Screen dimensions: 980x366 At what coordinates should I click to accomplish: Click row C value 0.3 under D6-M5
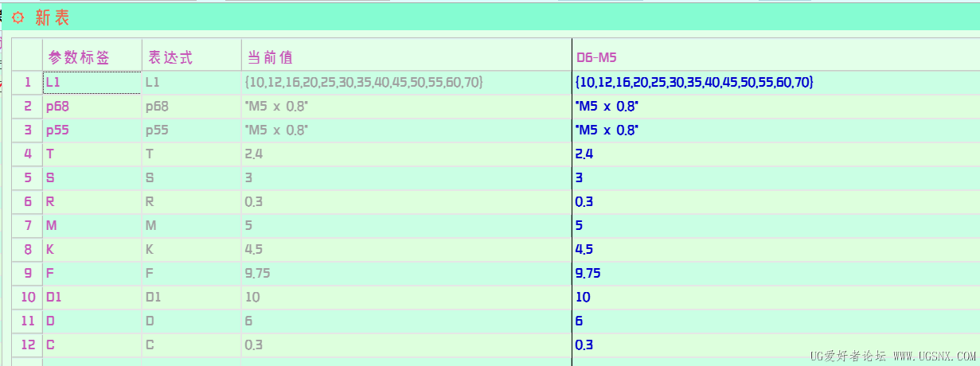[776, 345]
